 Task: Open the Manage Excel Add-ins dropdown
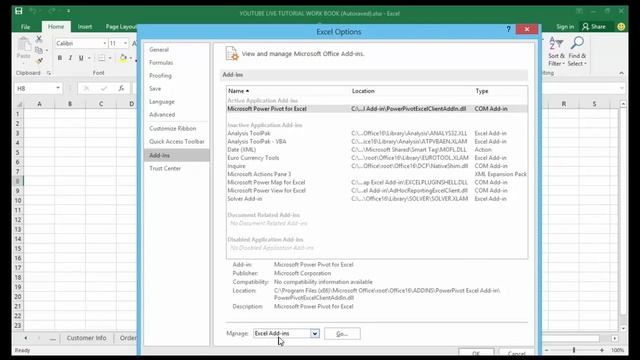315,333
